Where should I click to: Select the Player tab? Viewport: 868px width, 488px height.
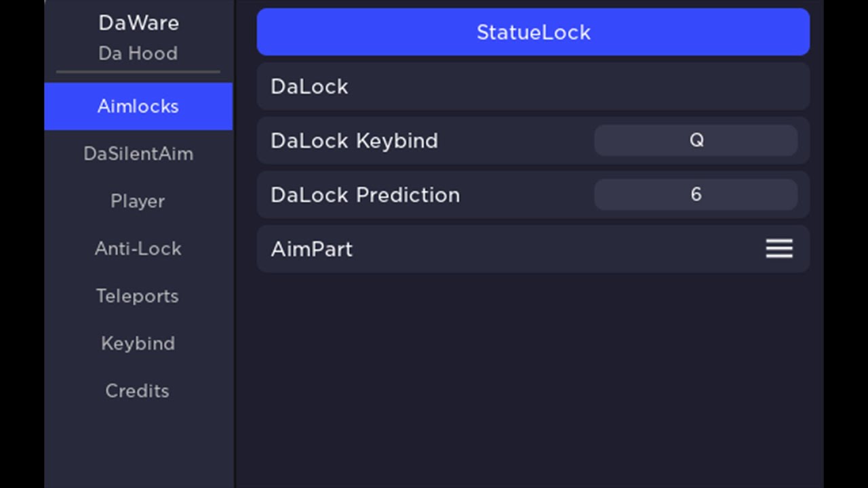click(138, 201)
